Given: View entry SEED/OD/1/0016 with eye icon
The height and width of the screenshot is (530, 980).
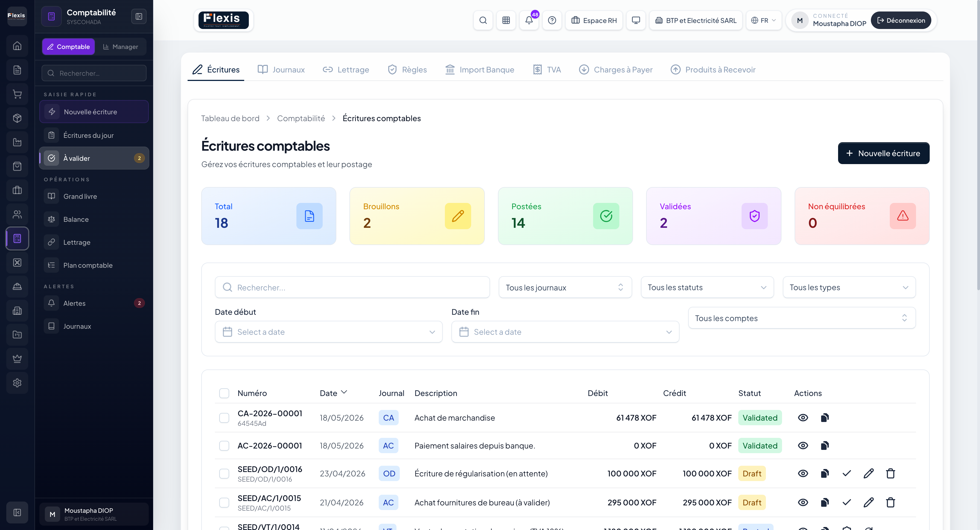Looking at the screenshot, I should tap(803, 473).
